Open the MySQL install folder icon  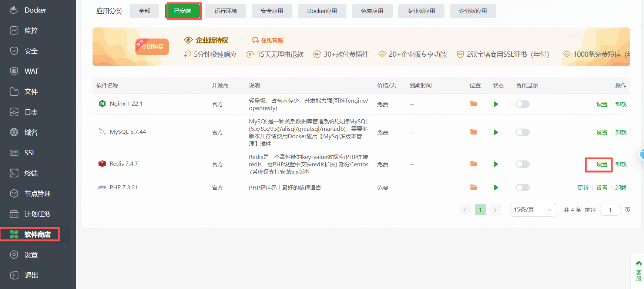point(474,132)
